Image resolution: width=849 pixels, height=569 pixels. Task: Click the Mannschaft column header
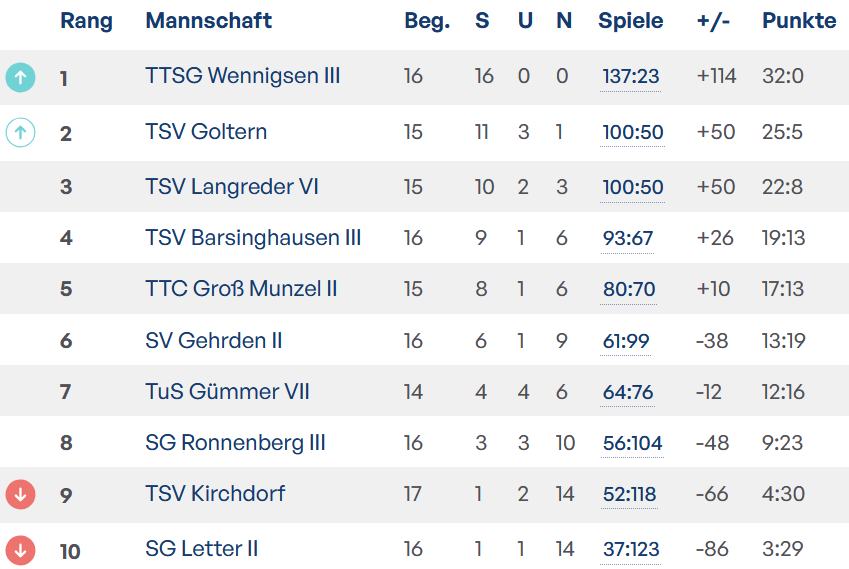point(209,21)
